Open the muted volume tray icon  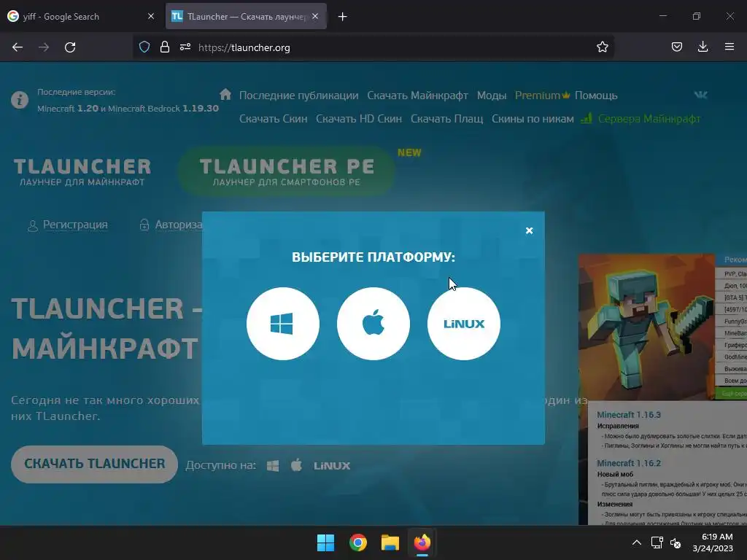(x=676, y=542)
